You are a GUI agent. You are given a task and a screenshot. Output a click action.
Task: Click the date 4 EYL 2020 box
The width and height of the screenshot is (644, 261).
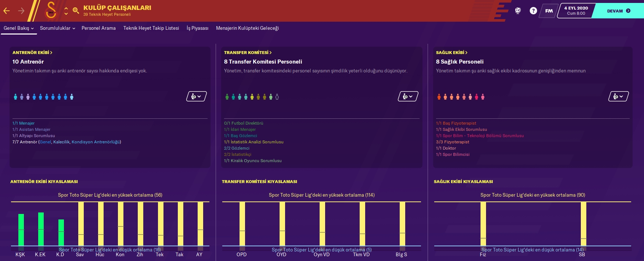click(576, 11)
